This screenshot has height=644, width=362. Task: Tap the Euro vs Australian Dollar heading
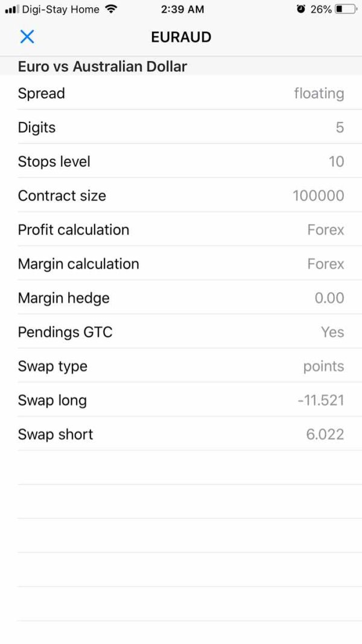(103, 66)
